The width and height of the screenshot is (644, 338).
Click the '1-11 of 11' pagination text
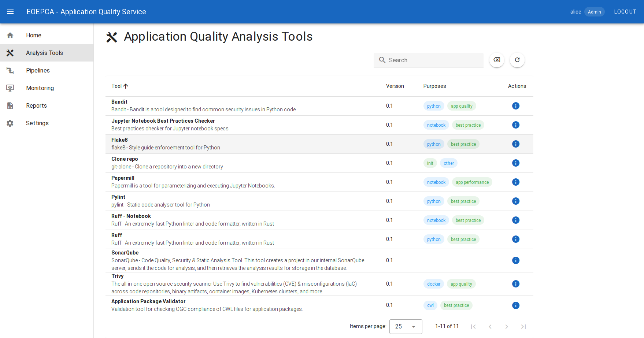[447, 326]
